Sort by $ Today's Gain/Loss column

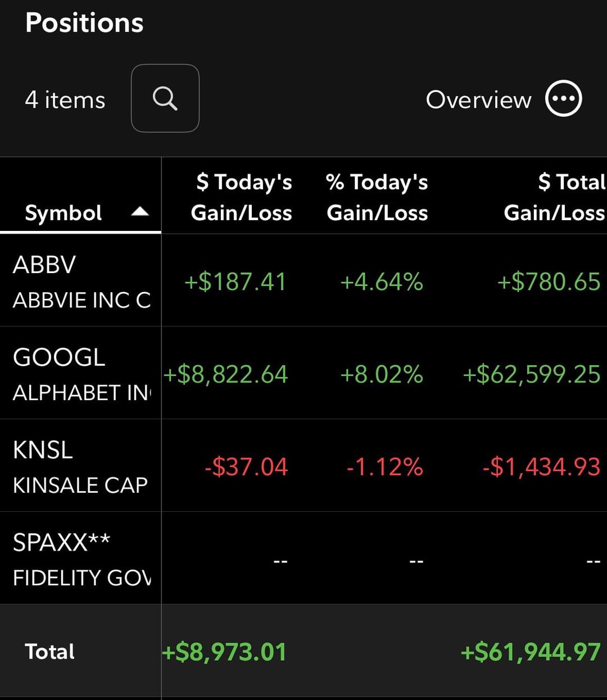(x=242, y=197)
